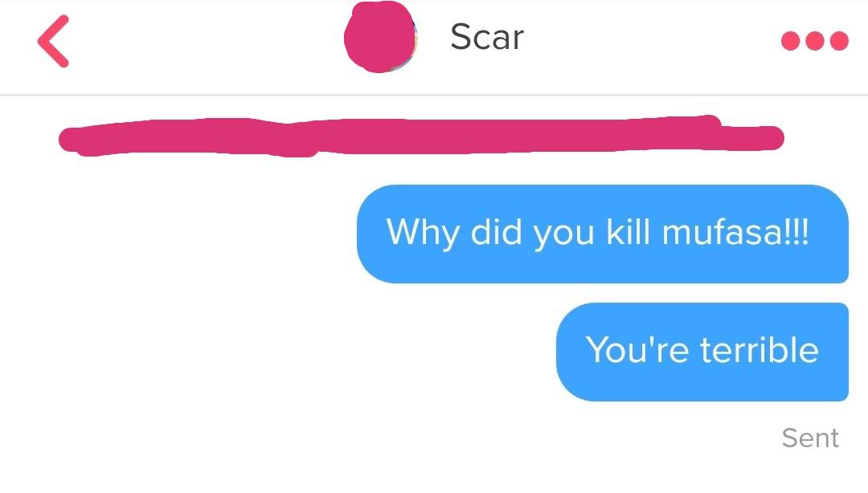
Task: Click the word "mufasa!!!" in the message
Action: [735, 232]
